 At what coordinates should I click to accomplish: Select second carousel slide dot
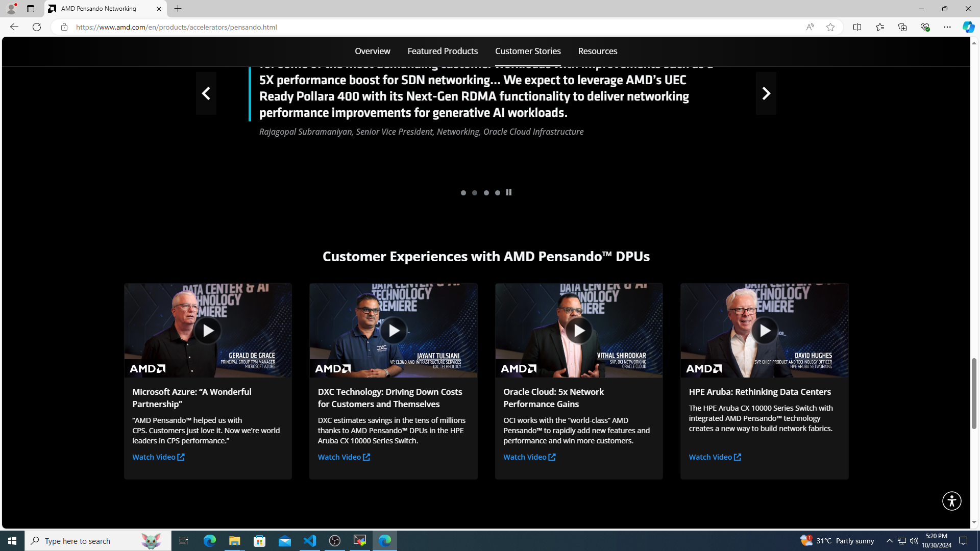[474, 193]
